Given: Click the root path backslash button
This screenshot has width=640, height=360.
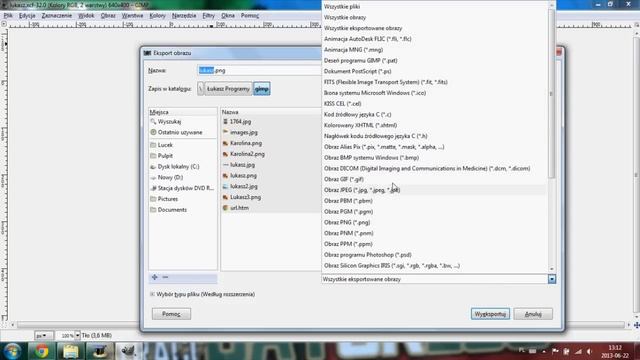Looking at the screenshot, I should pyautogui.click(x=200, y=89).
